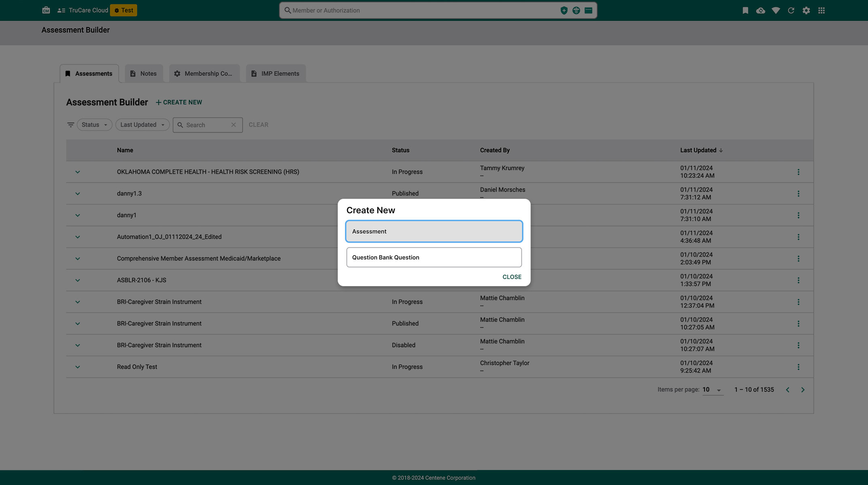Click the green shield icon in search bar
Screen dimensions: 868x485
[x=564, y=11]
